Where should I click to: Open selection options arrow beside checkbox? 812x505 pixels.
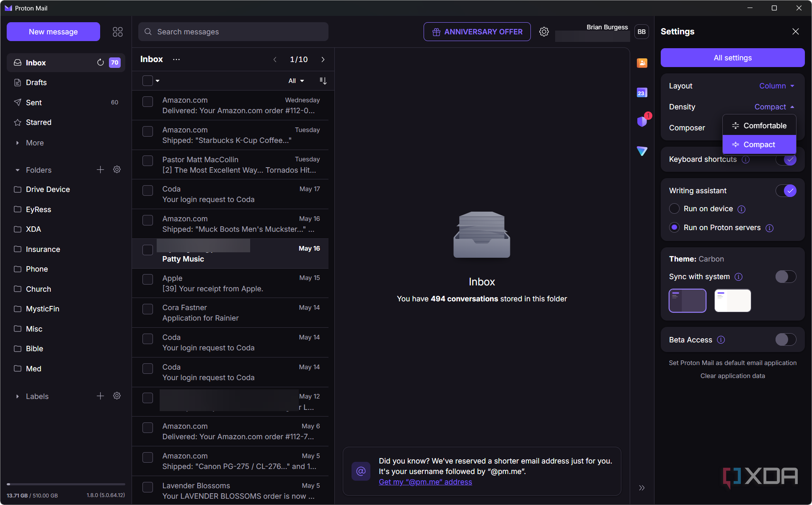(x=158, y=81)
